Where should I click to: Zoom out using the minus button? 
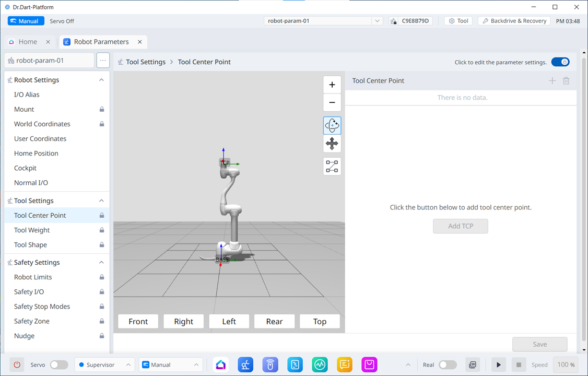332,102
